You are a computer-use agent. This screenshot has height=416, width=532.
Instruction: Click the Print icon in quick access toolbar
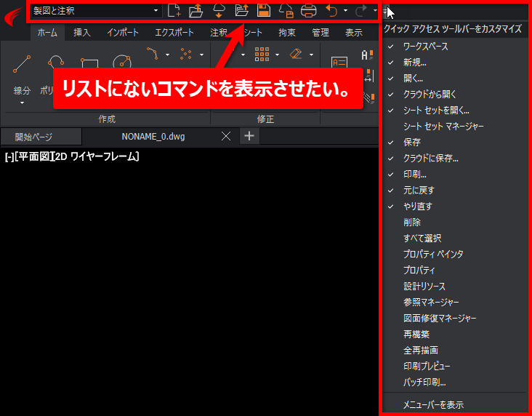click(x=309, y=10)
